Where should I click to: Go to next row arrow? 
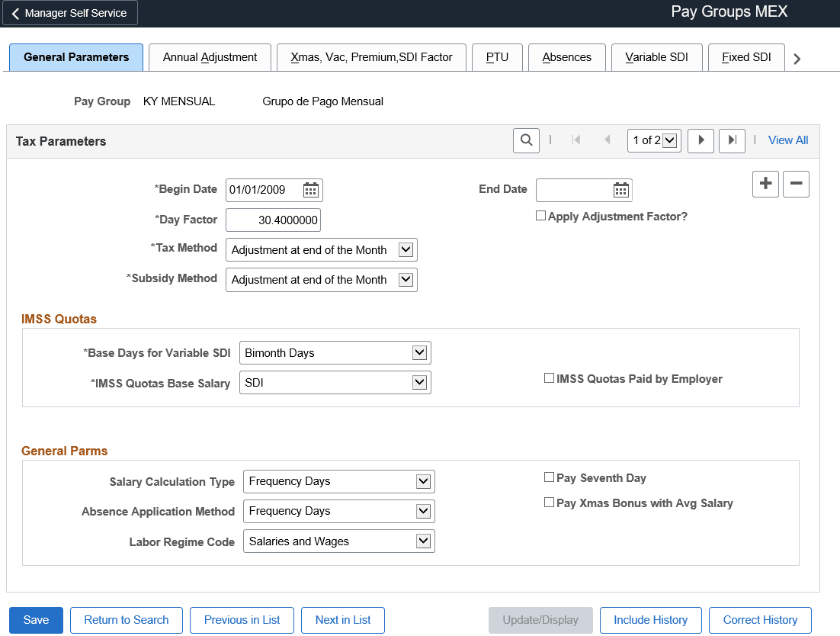tap(701, 141)
